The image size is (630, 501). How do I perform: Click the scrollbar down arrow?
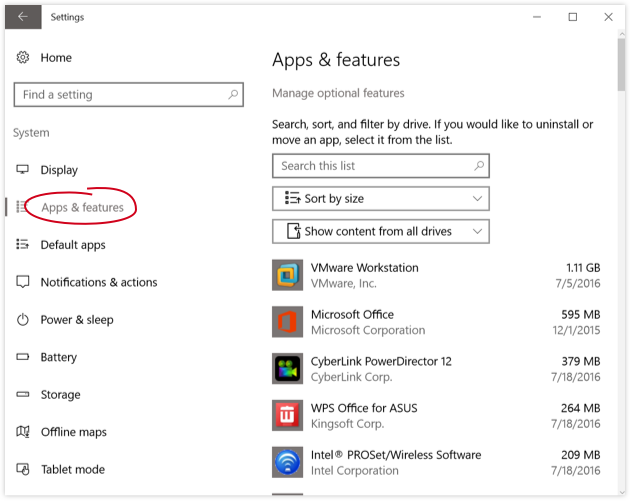622,492
